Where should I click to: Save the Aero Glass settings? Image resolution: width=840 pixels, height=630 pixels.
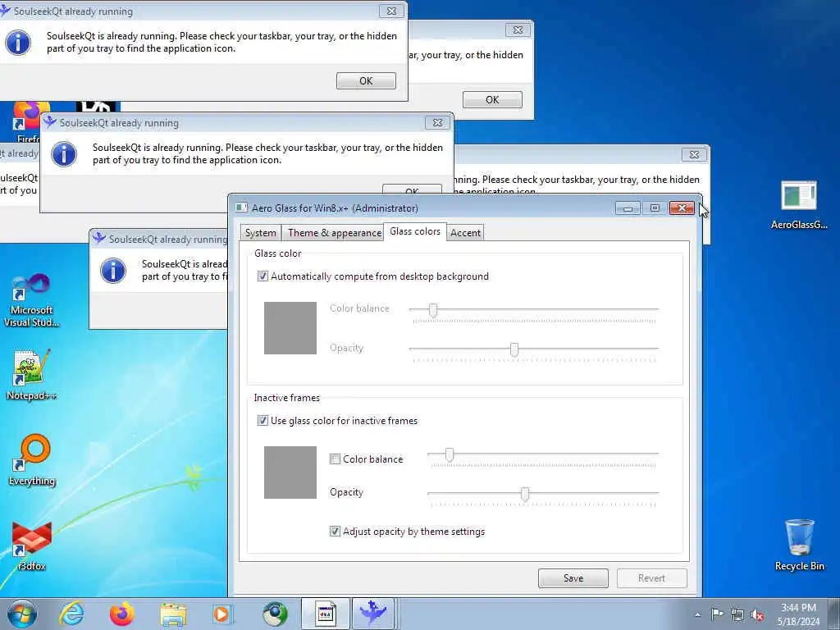(x=573, y=578)
